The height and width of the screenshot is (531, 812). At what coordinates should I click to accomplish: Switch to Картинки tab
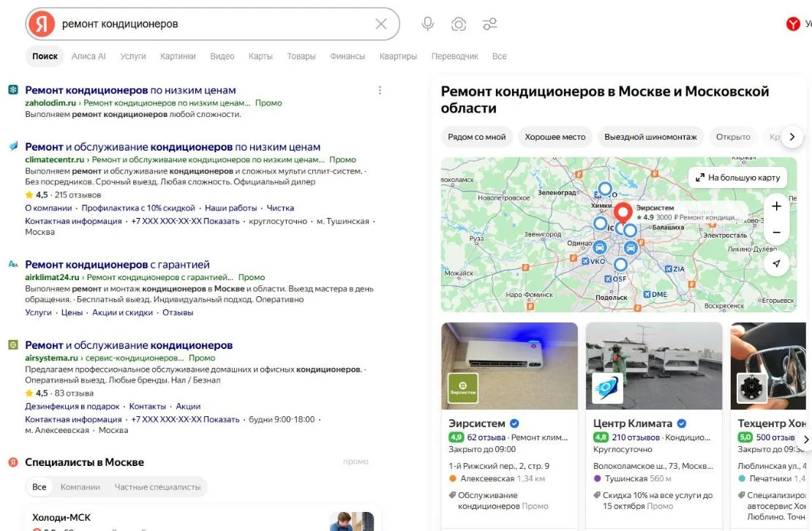[178, 56]
